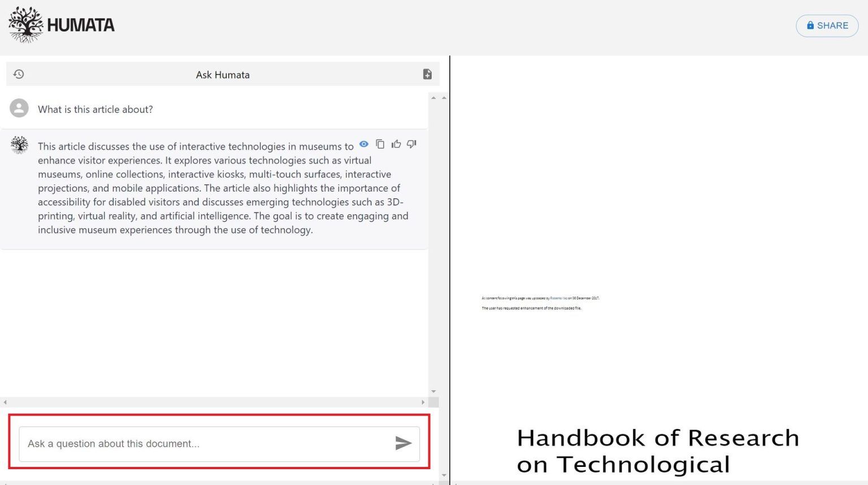Image resolution: width=868 pixels, height=485 pixels.
Task: Copy the answer using the copy icon
Action: pos(380,144)
